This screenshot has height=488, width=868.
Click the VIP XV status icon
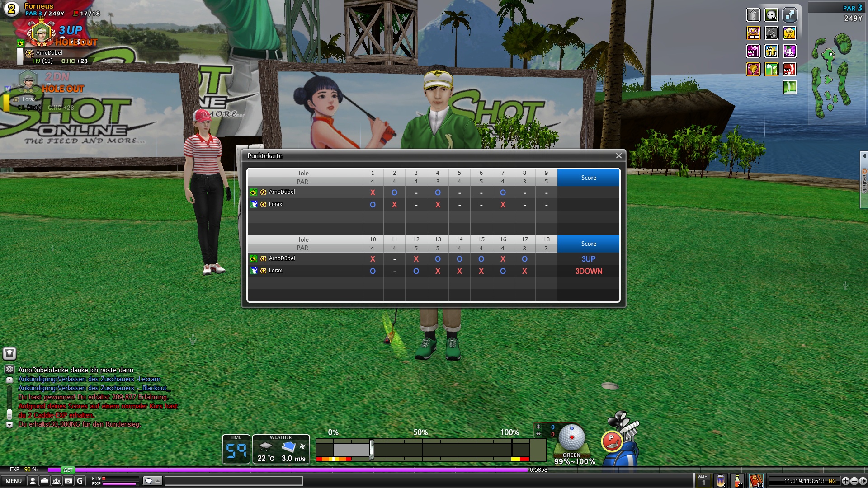point(789,33)
